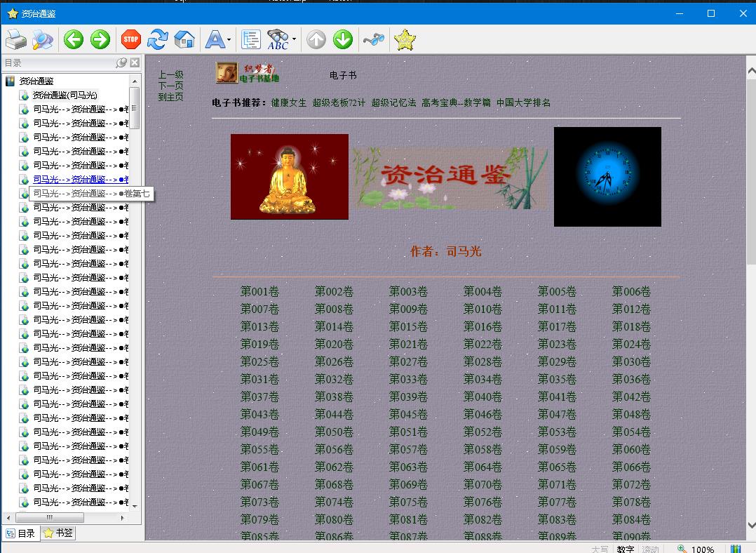This screenshot has height=553, width=756.
Task: Click the highlighted blue underlined tree entry
Action: [81, 179]
